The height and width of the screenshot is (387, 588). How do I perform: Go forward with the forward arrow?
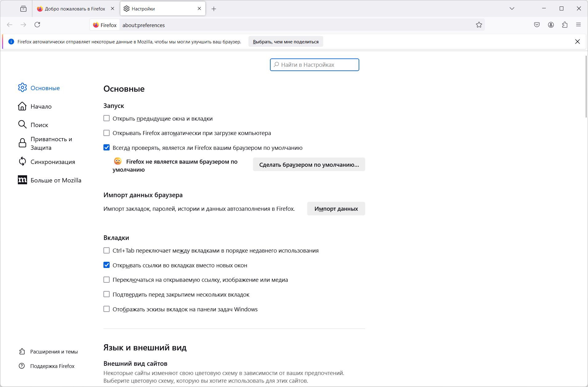click(23, 25)
